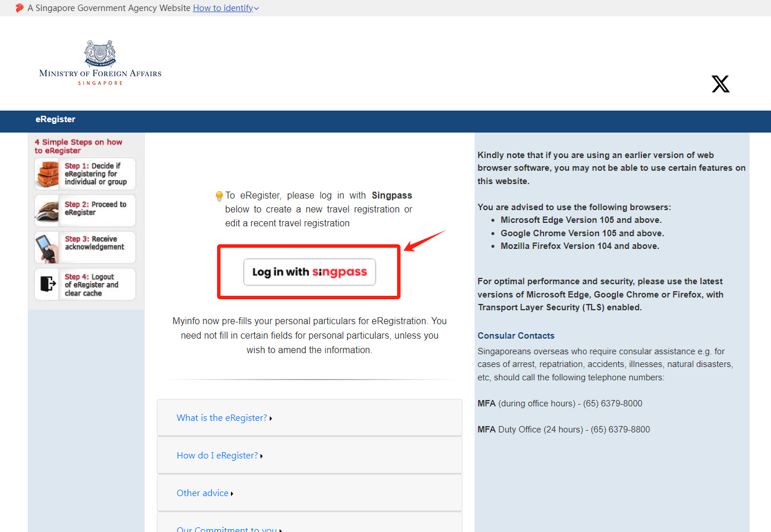Click the 'For optimal performance and security' paragraph
This screenshot has height=532, width=771.
click(x=600, y=295)
